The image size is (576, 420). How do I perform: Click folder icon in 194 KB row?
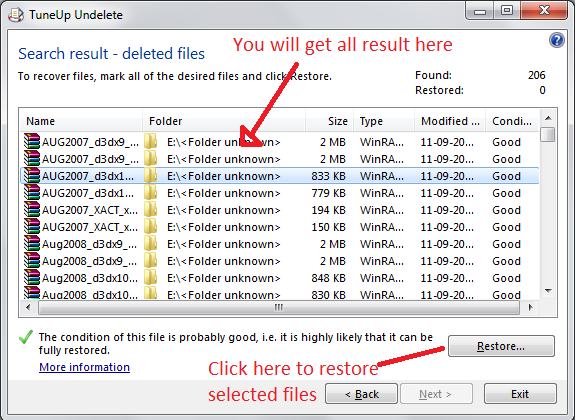click(x=151, y=209)
